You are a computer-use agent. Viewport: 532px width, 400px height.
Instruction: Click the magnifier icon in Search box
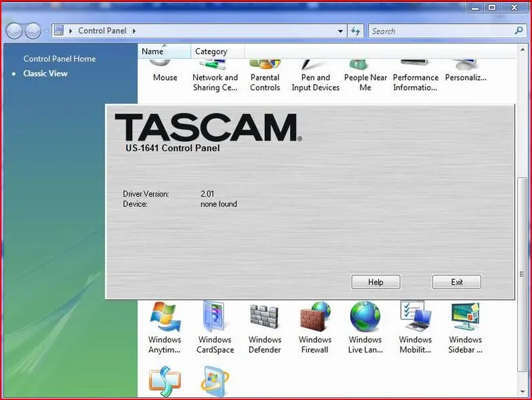pos(518,31)
